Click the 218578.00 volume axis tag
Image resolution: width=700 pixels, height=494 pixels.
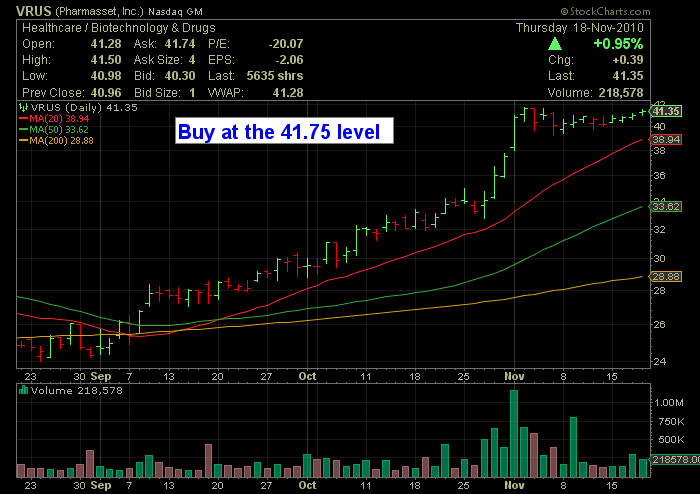coord(676,458)
